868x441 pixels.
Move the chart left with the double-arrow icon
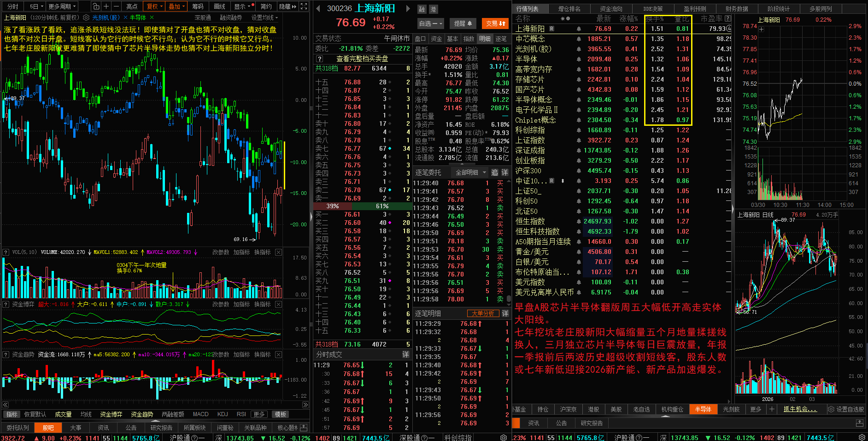point(5,405)
